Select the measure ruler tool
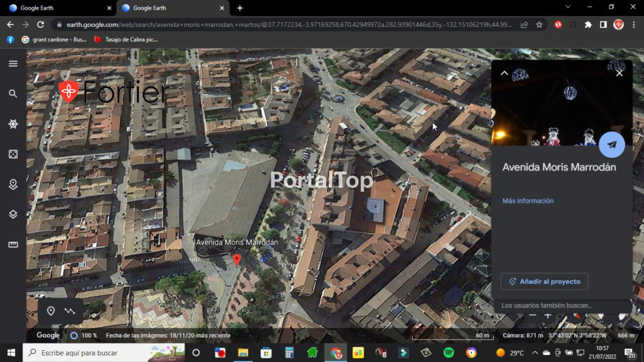644x362 pixels. click(x=13, y=245)
